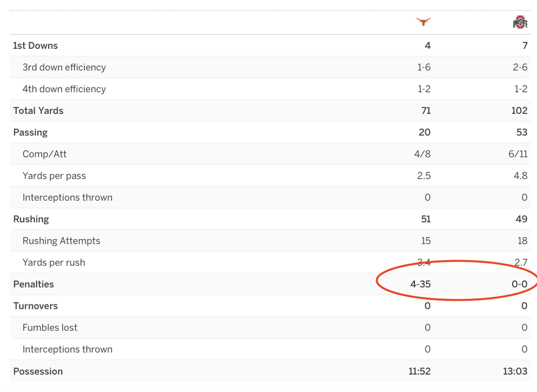Click the Possession row label
Screen dimensions: 537x392
[38, 371]
